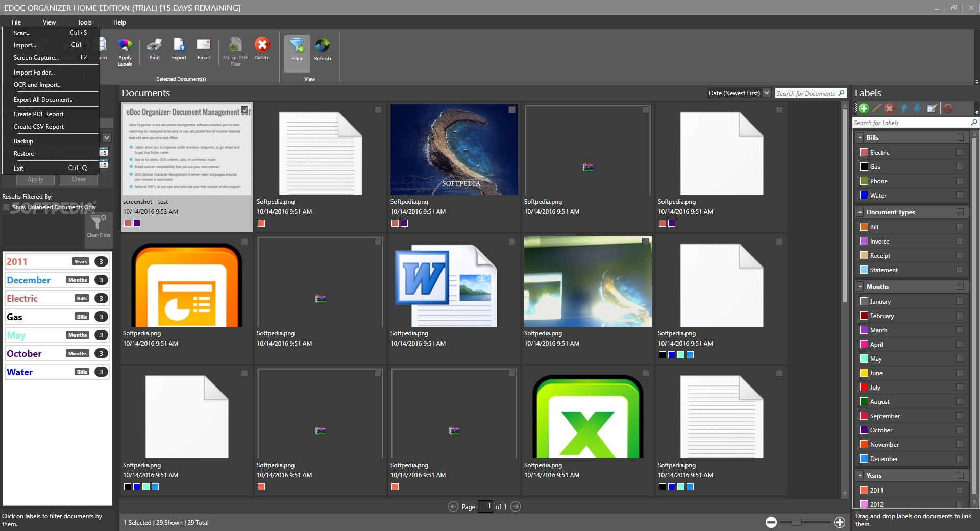Collapse the Document Types label group
Screen dimensions: 980x531
pos(860,212)
